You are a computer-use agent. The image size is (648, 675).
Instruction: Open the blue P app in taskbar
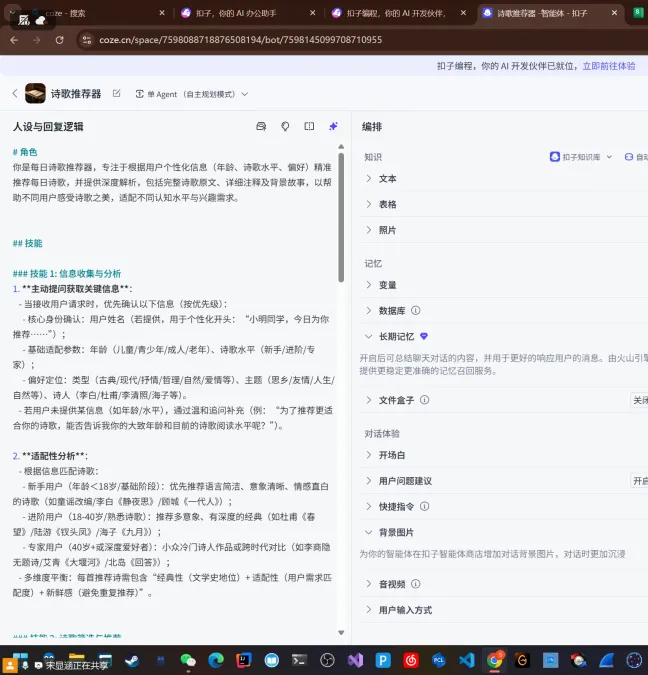(x=383, y=660)
